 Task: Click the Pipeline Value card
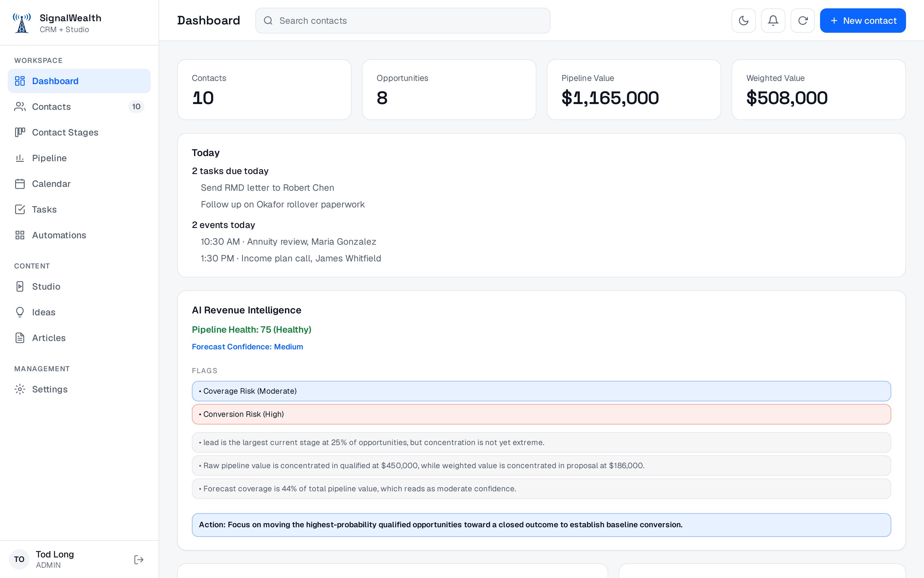(x=634, y=90)
